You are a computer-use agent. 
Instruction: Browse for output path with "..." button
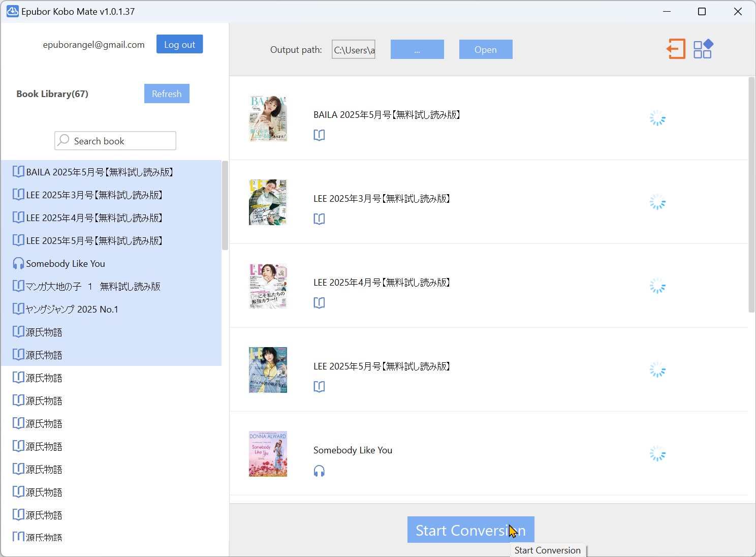(417, 49)
